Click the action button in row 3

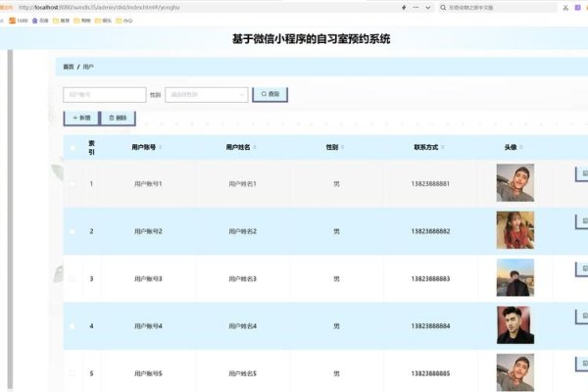click(581, 269)
